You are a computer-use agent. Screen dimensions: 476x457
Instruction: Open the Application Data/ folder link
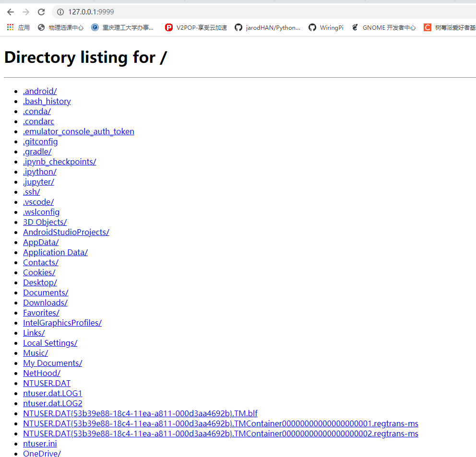point(55,252)
